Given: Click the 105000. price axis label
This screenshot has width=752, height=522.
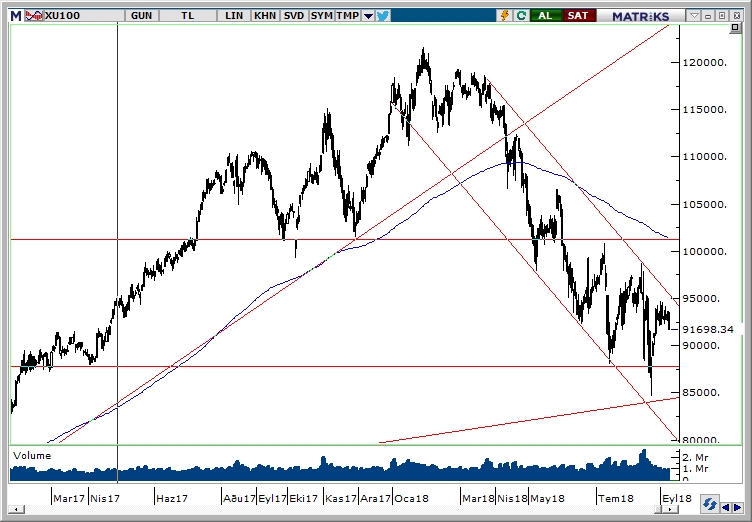Looking at the screenshot, I should pyautogui.click(x=705, y=204).
